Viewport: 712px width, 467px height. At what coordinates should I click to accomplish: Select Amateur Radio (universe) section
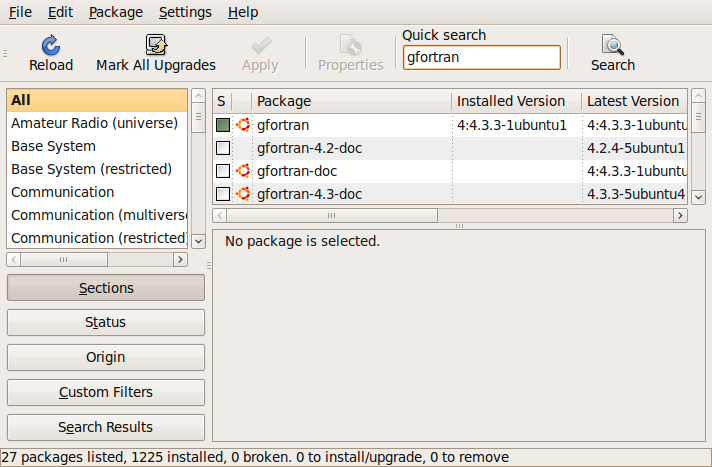pos(94,123)
